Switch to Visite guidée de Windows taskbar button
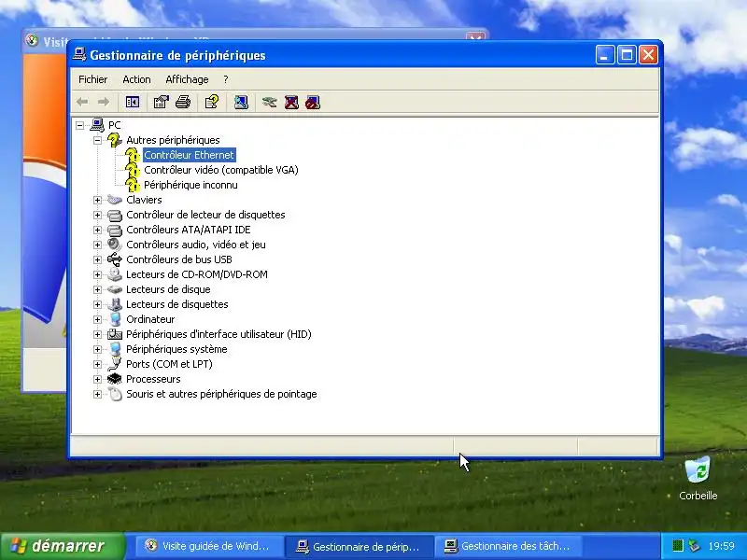This screenshot has height=560, width=747. pos(208,546)
